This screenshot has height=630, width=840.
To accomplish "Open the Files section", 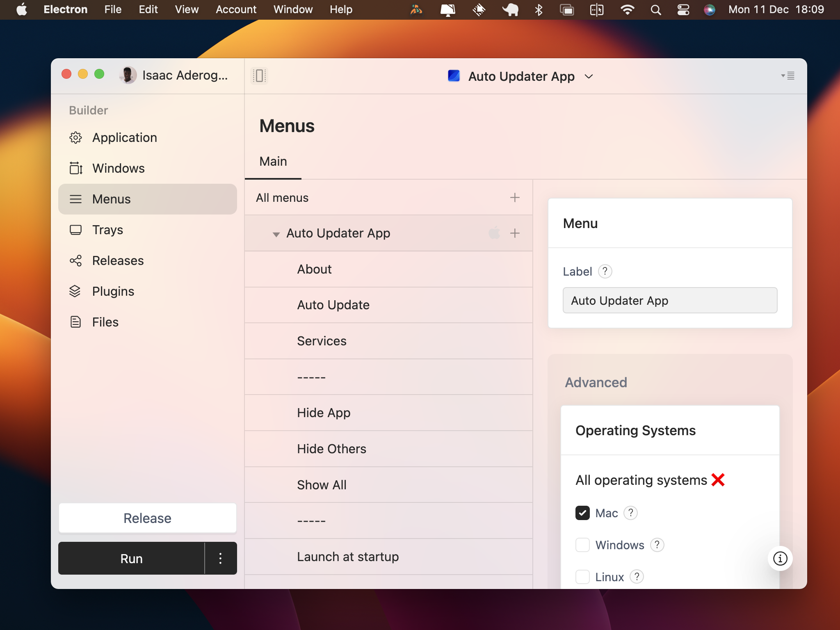I will point(105,322).
